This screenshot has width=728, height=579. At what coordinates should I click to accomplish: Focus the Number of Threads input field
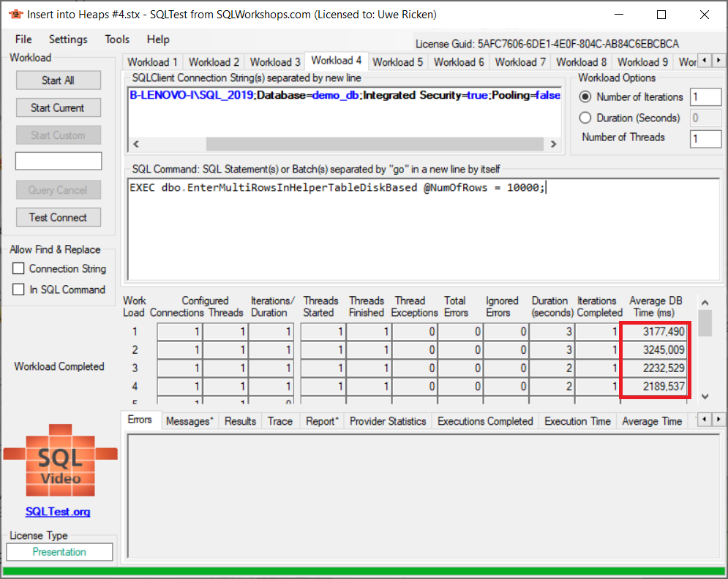[x=705, y=138]
